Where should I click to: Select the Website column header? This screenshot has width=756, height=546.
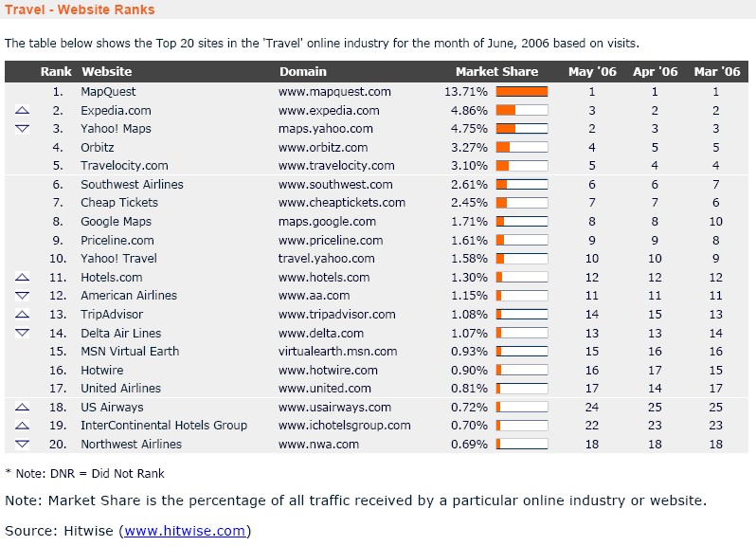pyautogui.click(x=106, y=71)
